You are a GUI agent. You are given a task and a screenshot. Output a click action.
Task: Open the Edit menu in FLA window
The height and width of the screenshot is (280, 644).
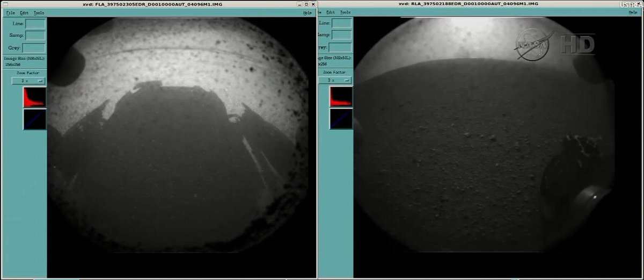coord(24,12)
